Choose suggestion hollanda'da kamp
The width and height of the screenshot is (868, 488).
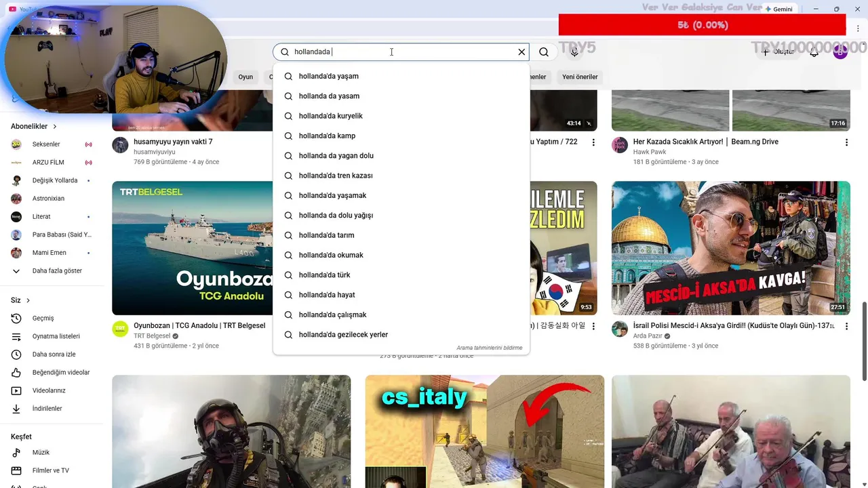click(401, 136)
